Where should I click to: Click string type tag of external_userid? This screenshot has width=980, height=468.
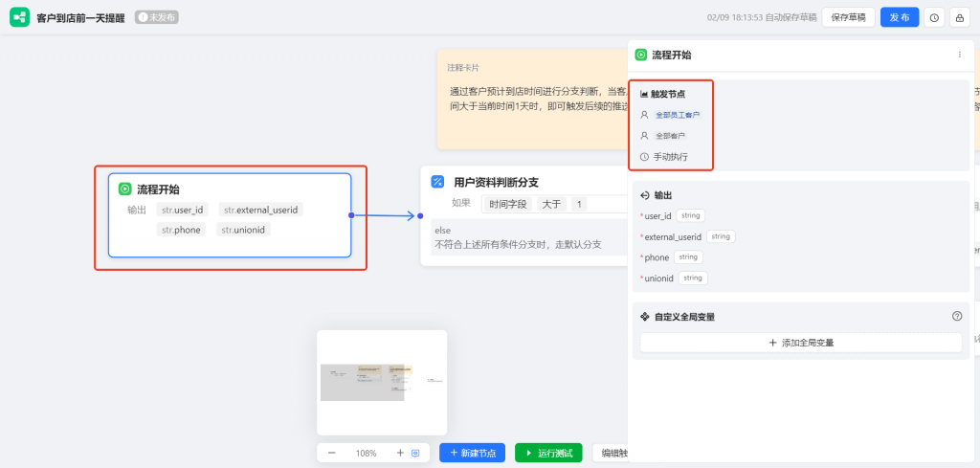pyautogui.click(x=721, y=236)
